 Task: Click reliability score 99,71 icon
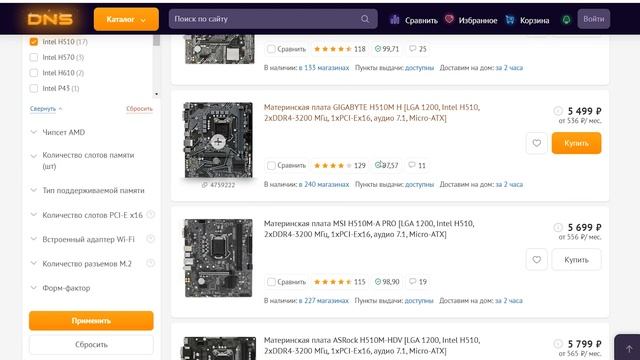(x=378, y=49)
